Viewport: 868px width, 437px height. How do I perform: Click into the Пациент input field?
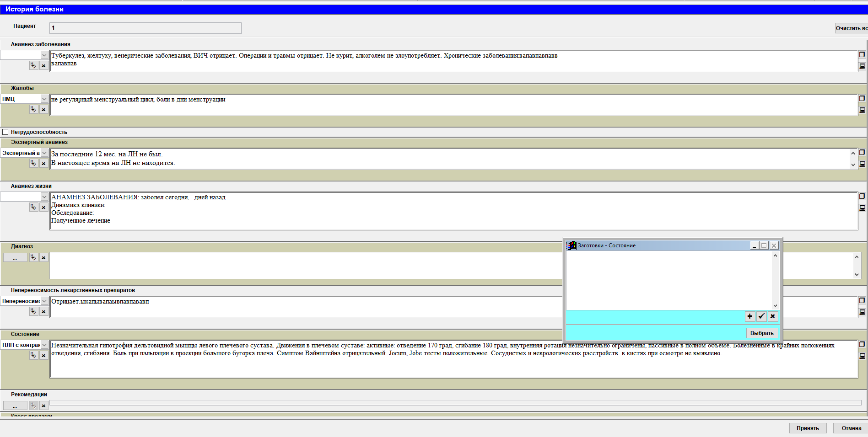click(145, 28)
